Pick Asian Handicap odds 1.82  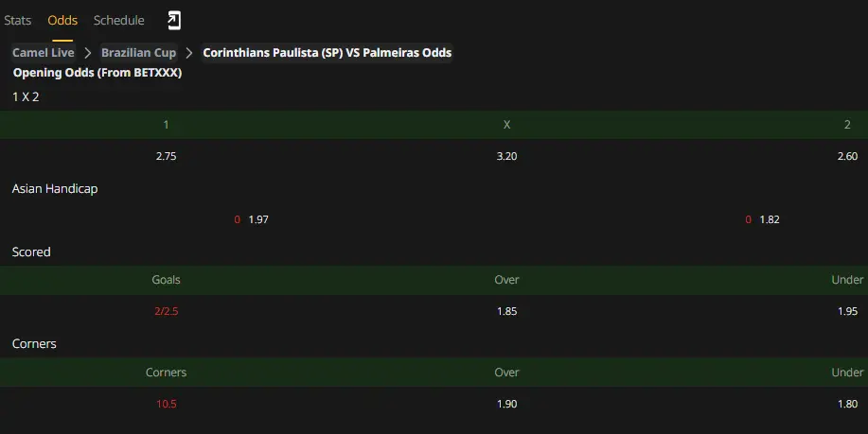click(770, 219)
